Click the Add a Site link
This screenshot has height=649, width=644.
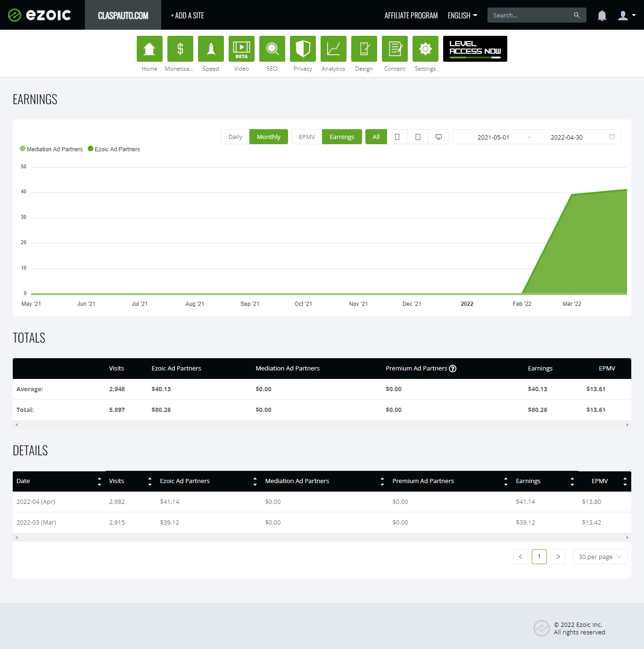point(187,16)
